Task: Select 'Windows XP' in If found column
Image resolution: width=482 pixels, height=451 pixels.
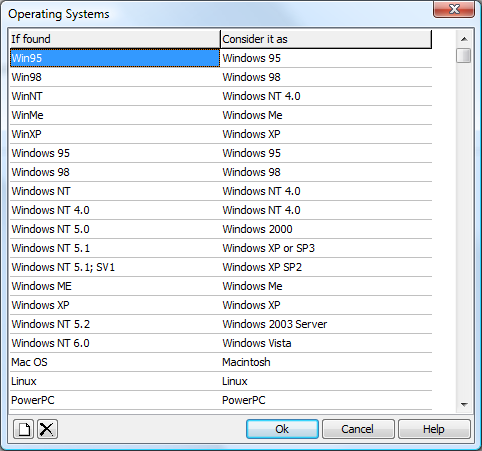Action: coord(115,305)
